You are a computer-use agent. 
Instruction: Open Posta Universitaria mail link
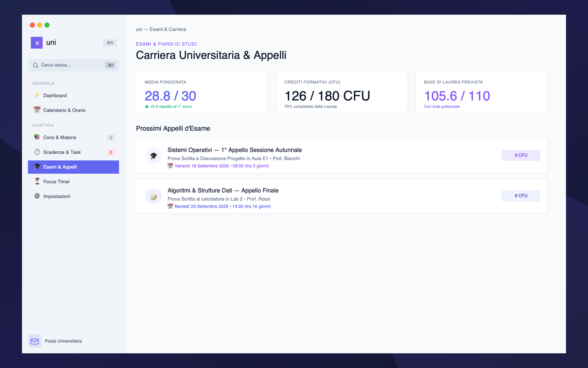[73, 341]
